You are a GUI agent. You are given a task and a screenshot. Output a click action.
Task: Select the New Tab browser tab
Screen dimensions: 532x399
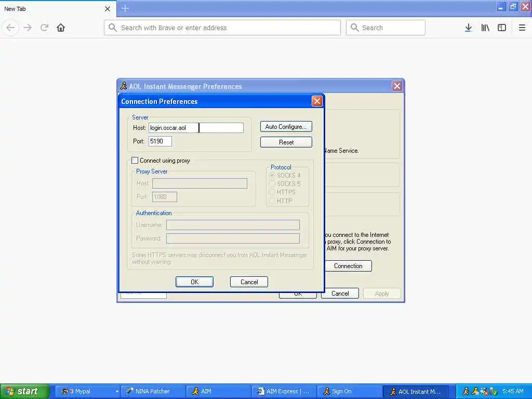(x=58, y=9)
